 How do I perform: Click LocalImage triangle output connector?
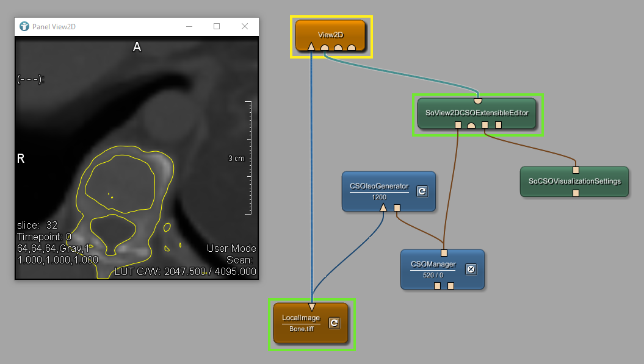(x=311, y=307)
